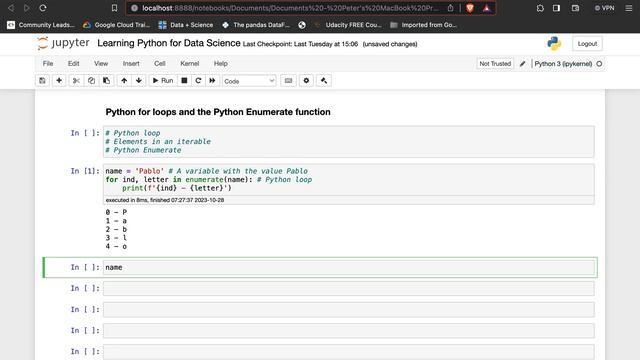Open the Help menu
Image resolution: width=640 pixels, height=360 pixels.
[220, 64]
